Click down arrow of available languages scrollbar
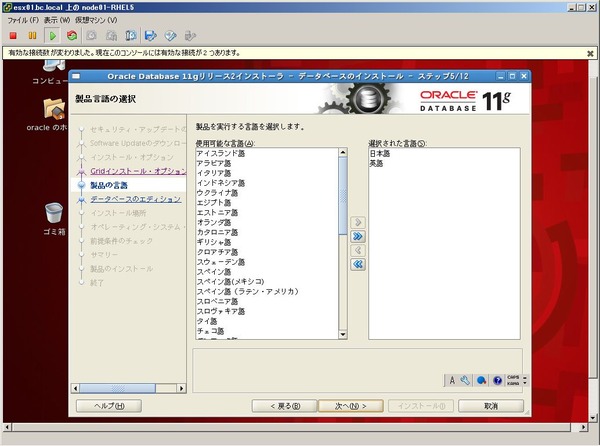This screenshot has height=446, width=600. [x=342, y=335]
